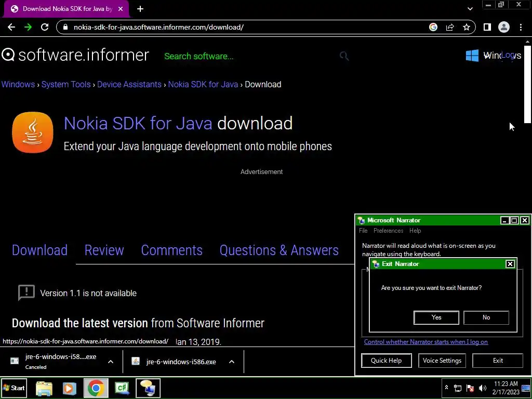
Task: Open Google icon in address bar
Action: pyautogui.click(x=433, y=28)
